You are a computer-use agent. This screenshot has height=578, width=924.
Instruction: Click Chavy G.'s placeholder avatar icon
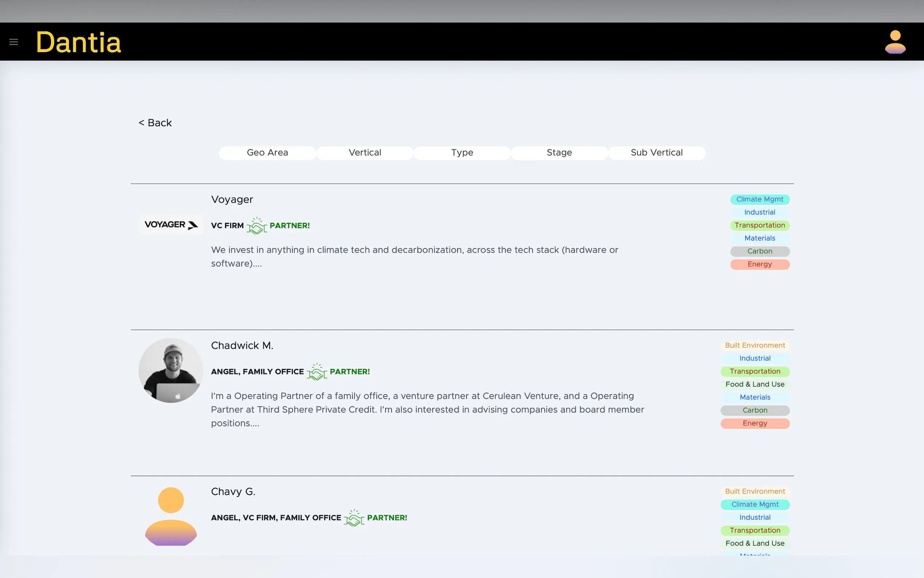171,516
